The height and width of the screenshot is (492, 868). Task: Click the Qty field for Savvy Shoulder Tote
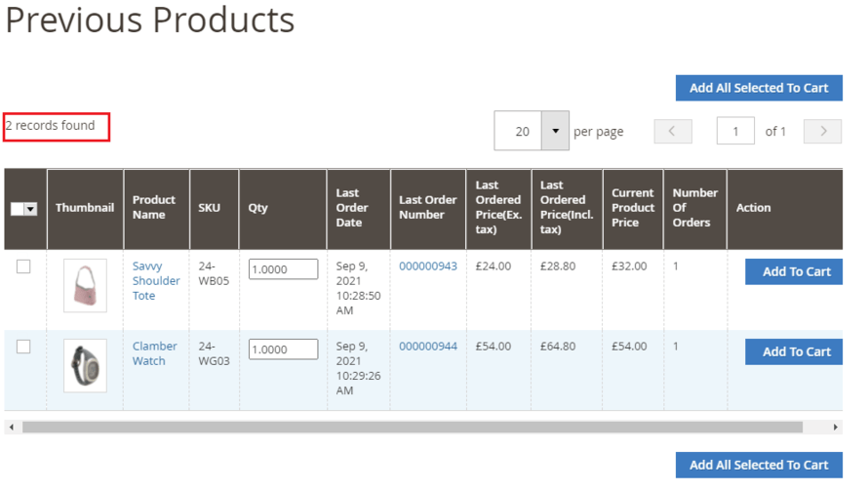click(x=283, y=269)
